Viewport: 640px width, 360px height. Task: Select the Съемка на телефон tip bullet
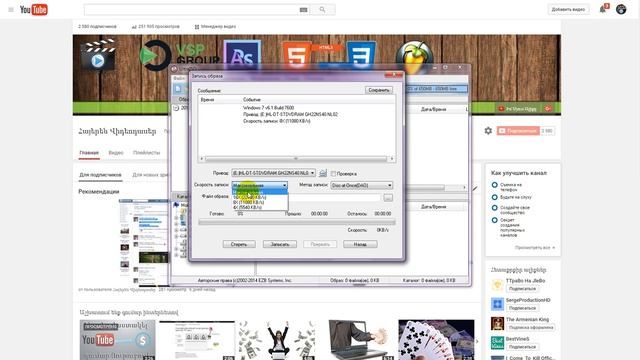(x=494, y=185)
